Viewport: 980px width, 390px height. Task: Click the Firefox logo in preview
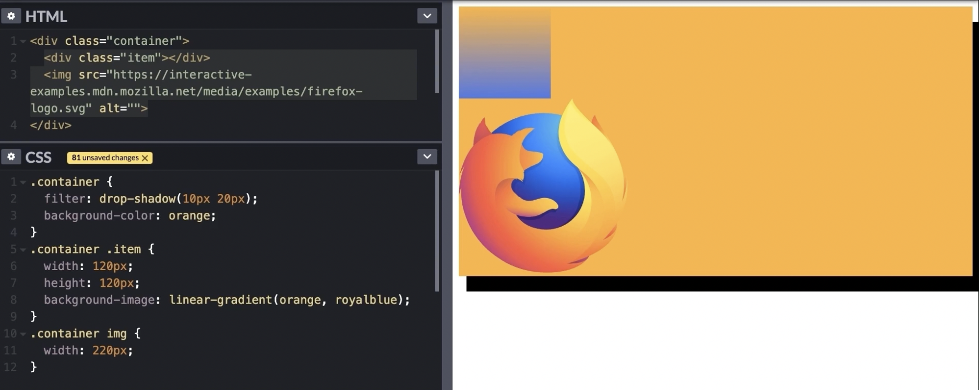coord(543,186)
